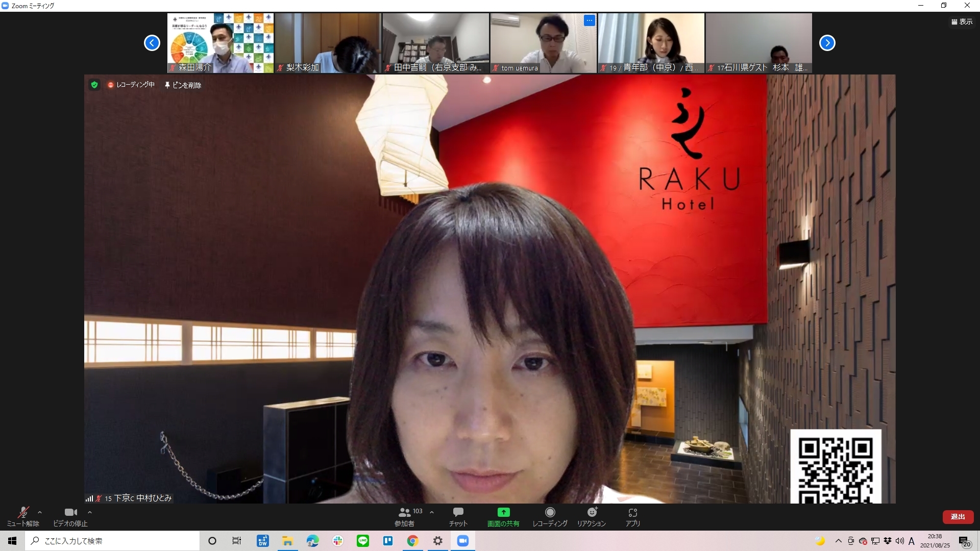This screenshot has height=551, width=980.
Task: Open volume control in system tray
Action: pos(900,541)
